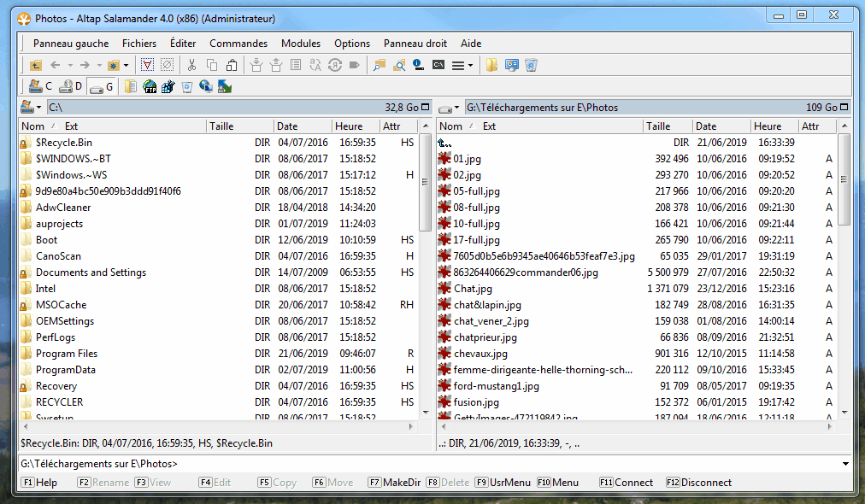
Task: Open the Panneau gauche menu
Action: (71, 43)
